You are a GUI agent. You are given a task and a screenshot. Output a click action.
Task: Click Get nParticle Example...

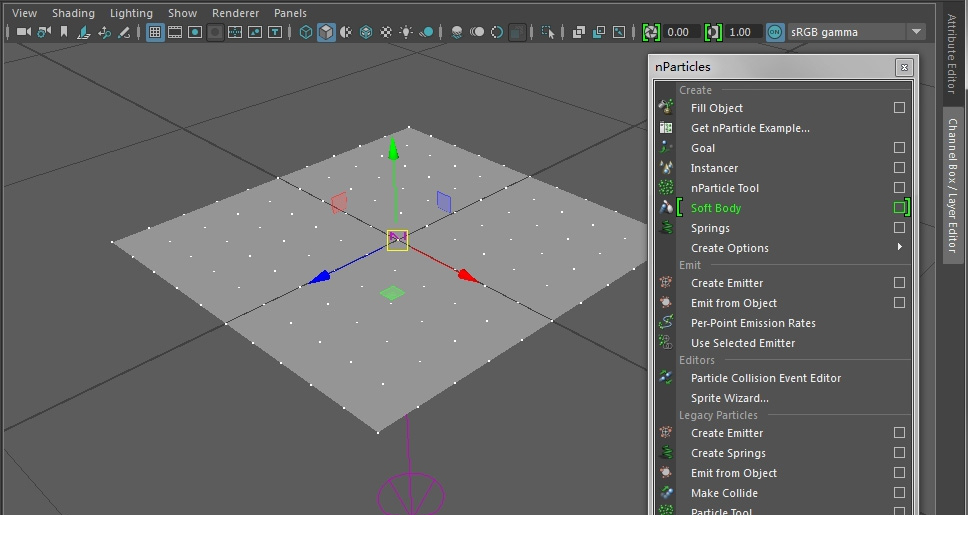point(750,128)
